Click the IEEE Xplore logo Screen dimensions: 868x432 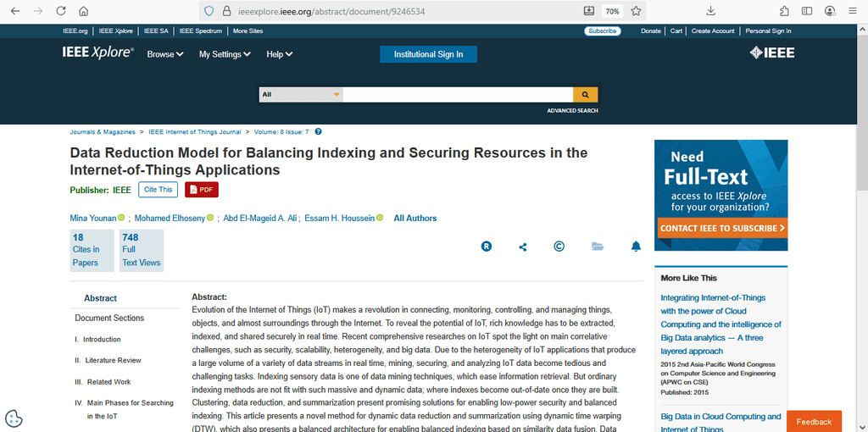point(98,53)
